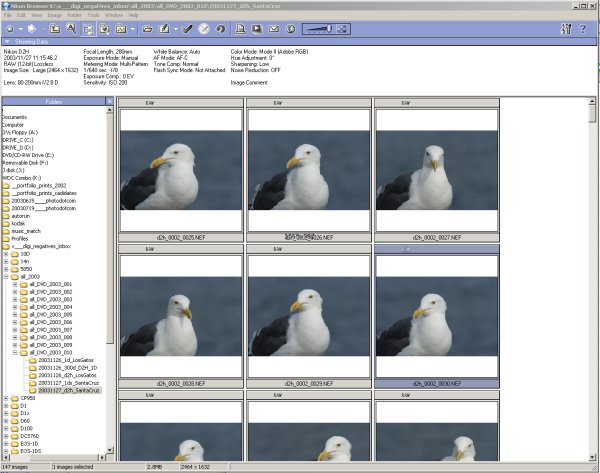Click the favorites folder toolbar icon
The width and height of the screenshot is (600, 473).
coord(104,29)
